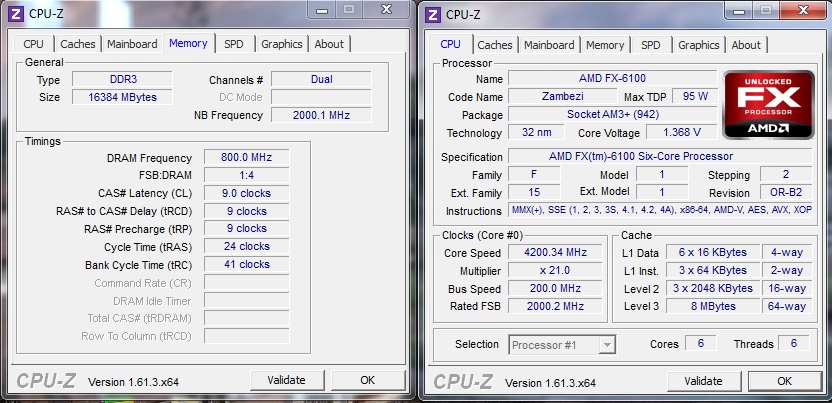Screen dimensions: 832x403
Task: Click the 16384 MBytes size field
Action: click(x=123, y=97)
